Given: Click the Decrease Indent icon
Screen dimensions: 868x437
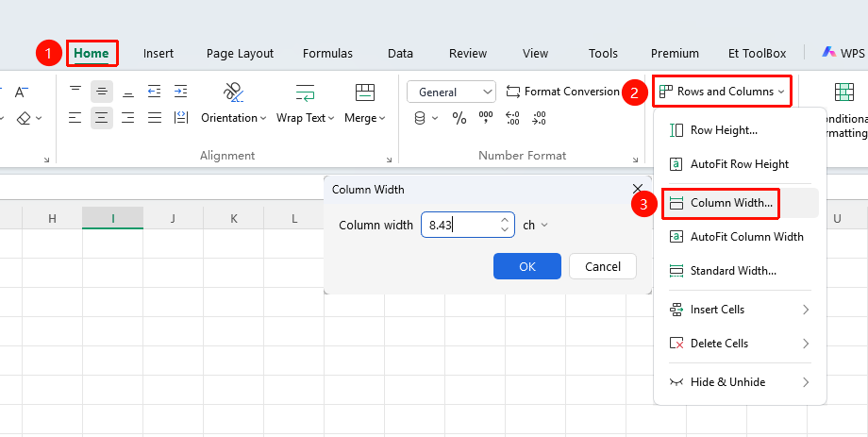Looking at the screenshot, I should 154,92.
